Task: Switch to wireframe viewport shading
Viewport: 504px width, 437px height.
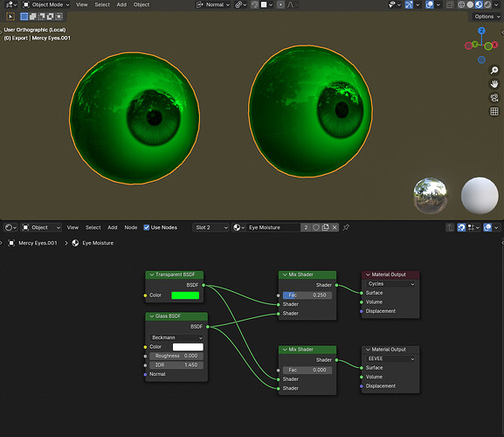Action: pos(461,4)
